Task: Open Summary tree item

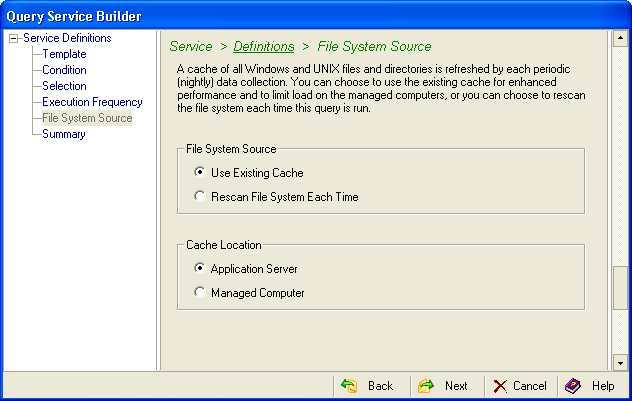Action: pos(63,134)
